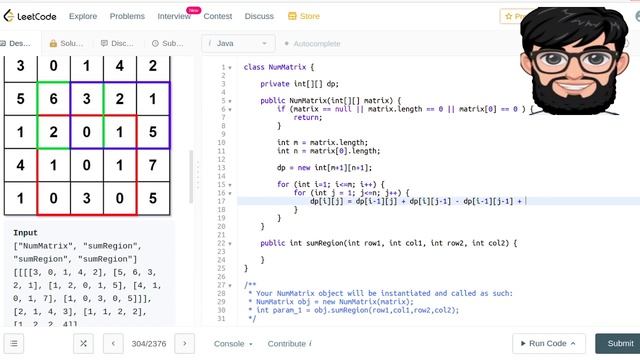Open the Problems page
This screenshot has width=640, height=360.
[x=127, y=16]
